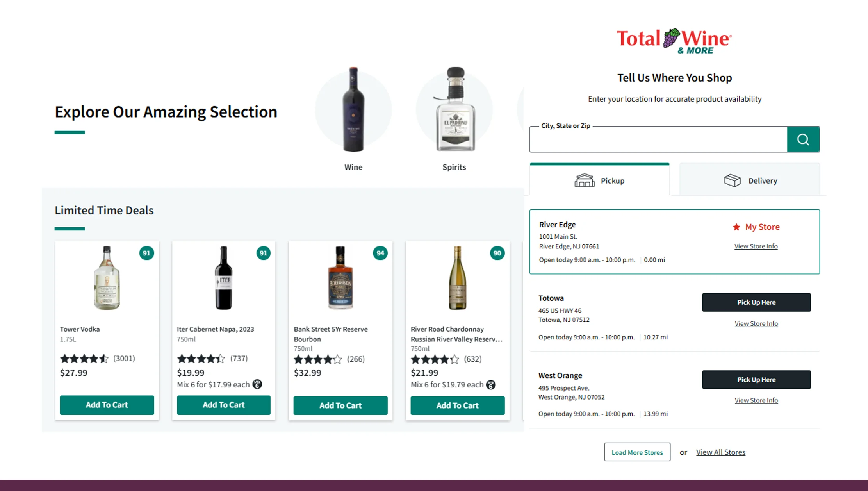Click the Load More Stores button
The height and width of the screenshot is (491, 868).
[x=637, y=452]
